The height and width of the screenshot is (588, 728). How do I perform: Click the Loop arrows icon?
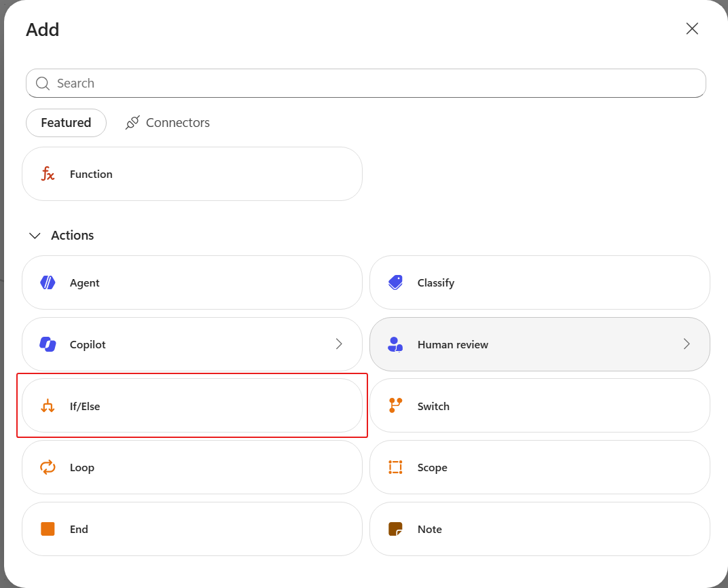48,467
